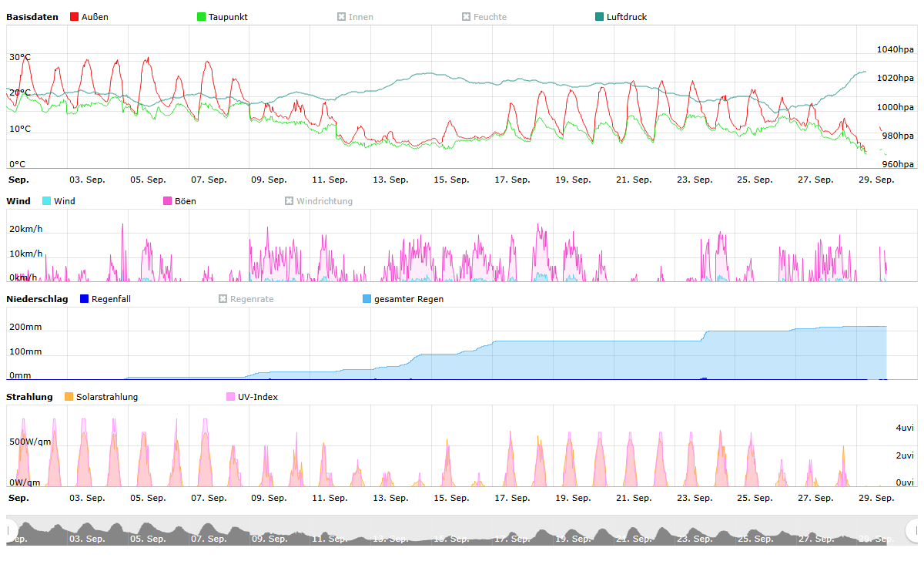Click the dark blue Regenfall legend swatch
The image size is (924, 578).
click(85, 299)
